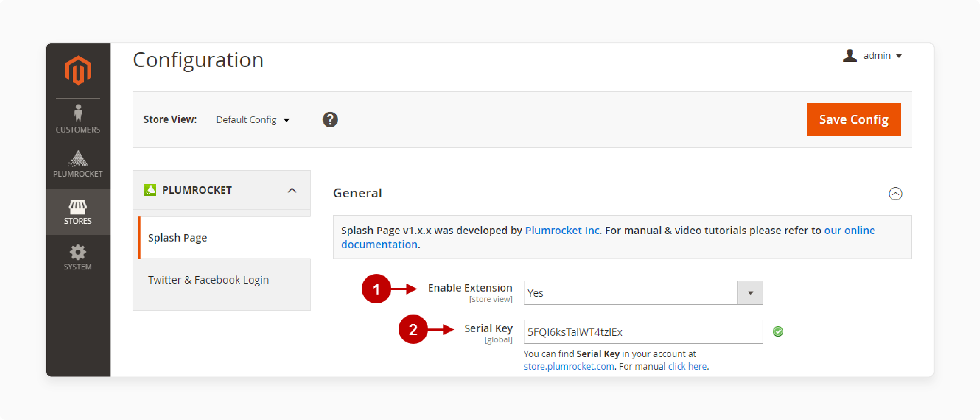The image size is (980, 420).
Task: Click the green serial key valid checkmark
Action: click(x=778, y=331)
